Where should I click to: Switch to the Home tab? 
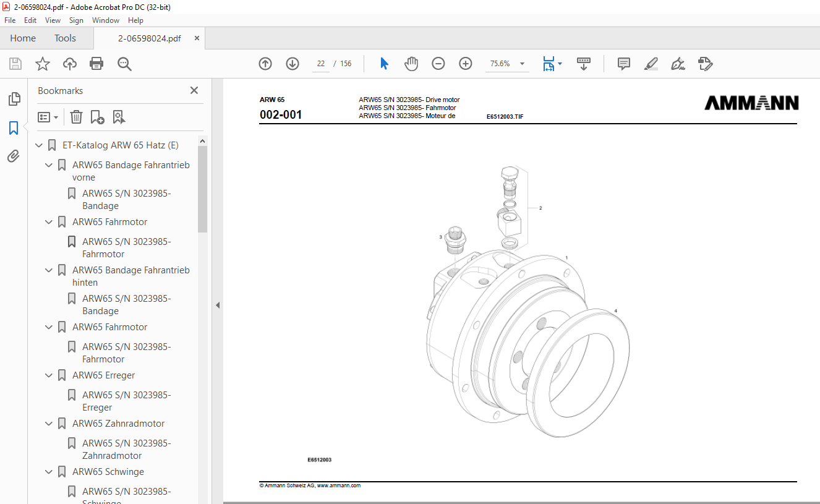(x=23, y=38)
